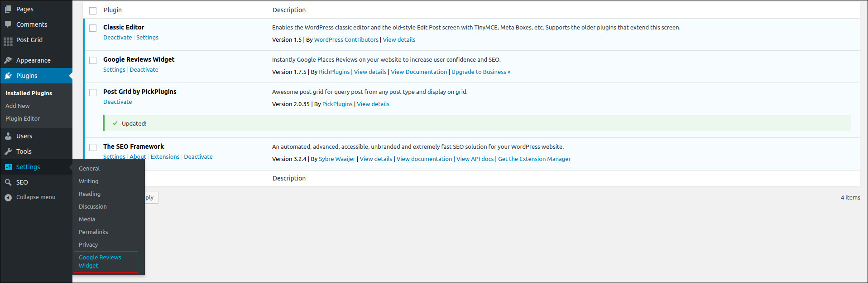Deactivate Post Grid by PickPlugins
868x283 pixels.
pyautogui.click(x=118, y=102)
